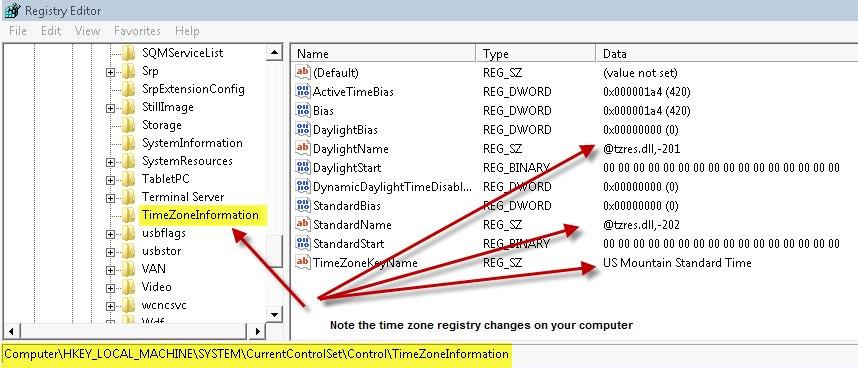Click the StandardName string icon
Screen dimensions: 858x368
click(x=303, y=224)
